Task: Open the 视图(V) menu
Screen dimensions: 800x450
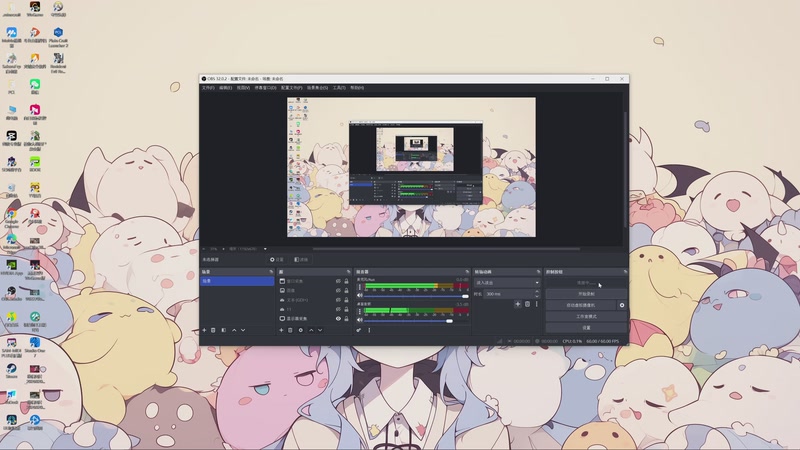Action: tap(243, 88)
